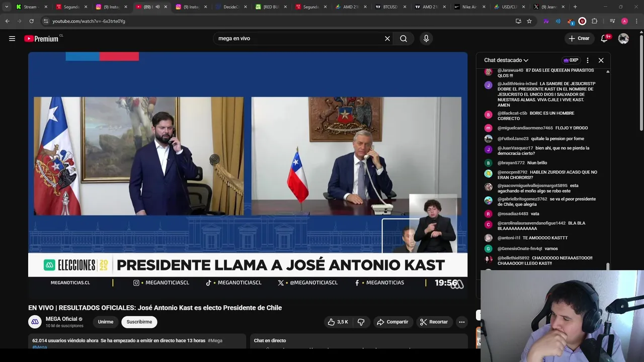Click the 0XP points badge in chat
The height and width of the screenshot is (362, 644).
point(571,60)
